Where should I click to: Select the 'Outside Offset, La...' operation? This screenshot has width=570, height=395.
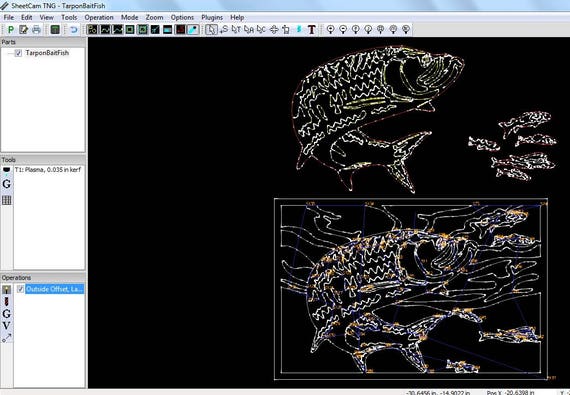click(x=55, y=289)
